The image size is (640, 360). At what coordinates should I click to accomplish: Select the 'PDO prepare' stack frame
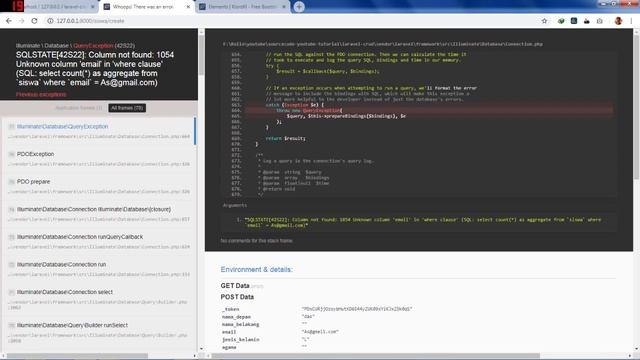(x=98, y=186)
